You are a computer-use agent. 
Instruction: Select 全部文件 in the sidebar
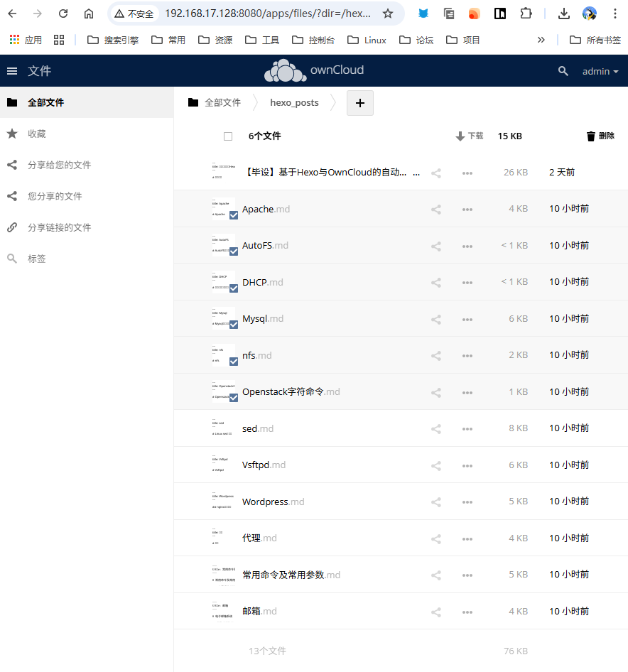point(87,102)
